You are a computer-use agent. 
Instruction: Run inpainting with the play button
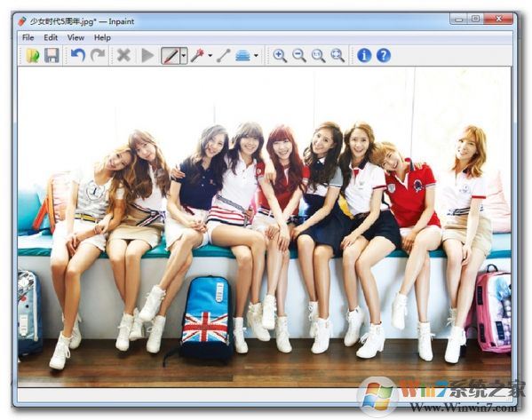point(147,55)
